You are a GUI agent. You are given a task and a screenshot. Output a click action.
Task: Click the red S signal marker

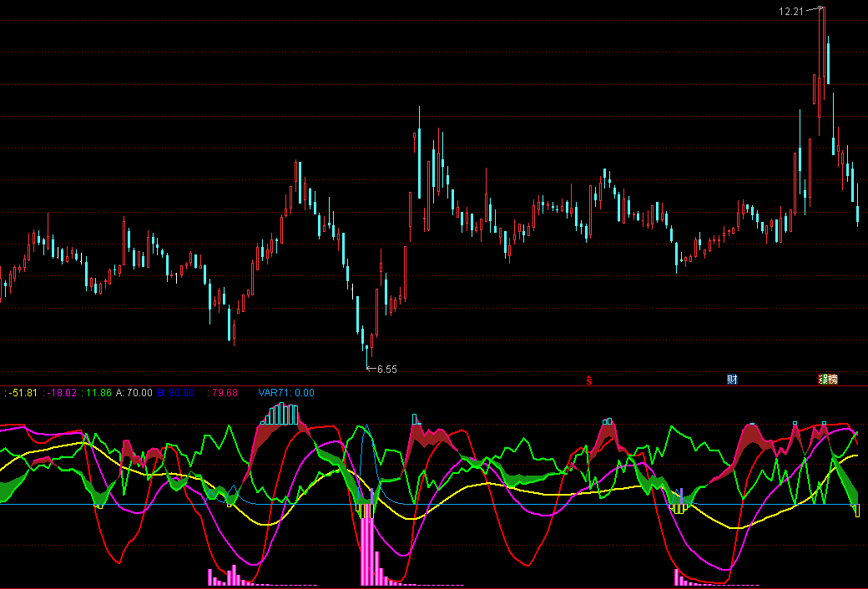(589, 380)
